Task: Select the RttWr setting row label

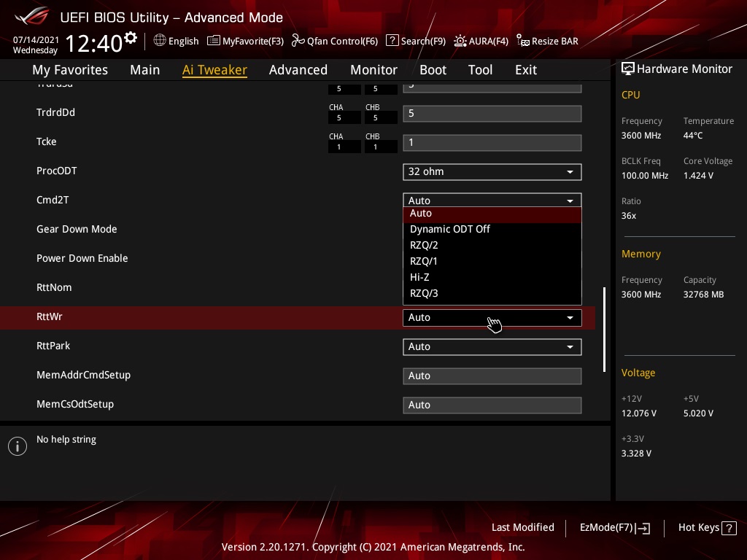Action: [x=50, y=316]
